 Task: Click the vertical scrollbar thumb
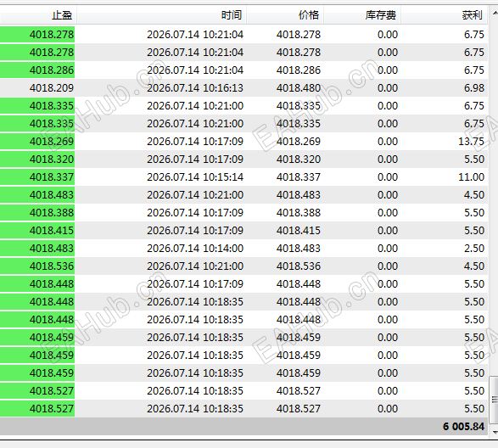tap(495, 400)
